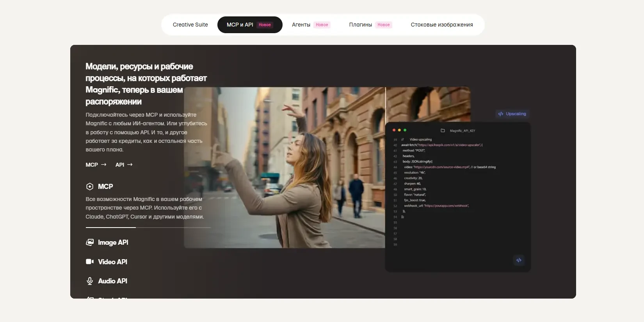The image size is (644, 322).
Task: Click the 'creativity: 20' code line
Action: (x=413, y=178)
